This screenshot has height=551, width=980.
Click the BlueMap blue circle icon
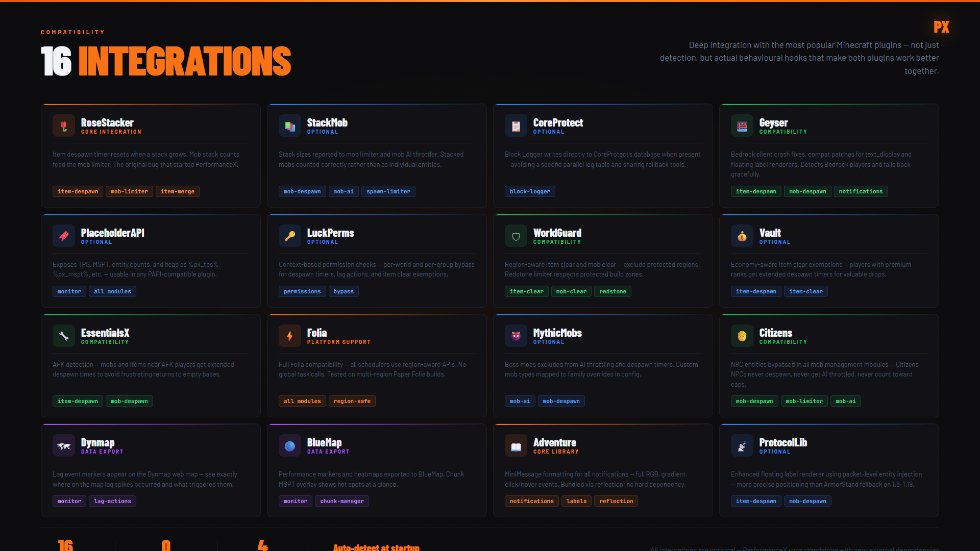tap(290, 445)
